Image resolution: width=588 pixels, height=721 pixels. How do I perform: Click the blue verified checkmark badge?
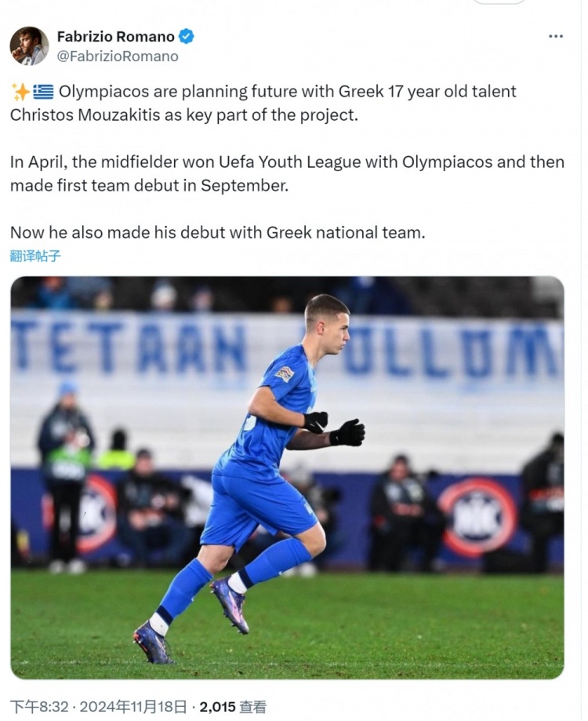(187, 36)
